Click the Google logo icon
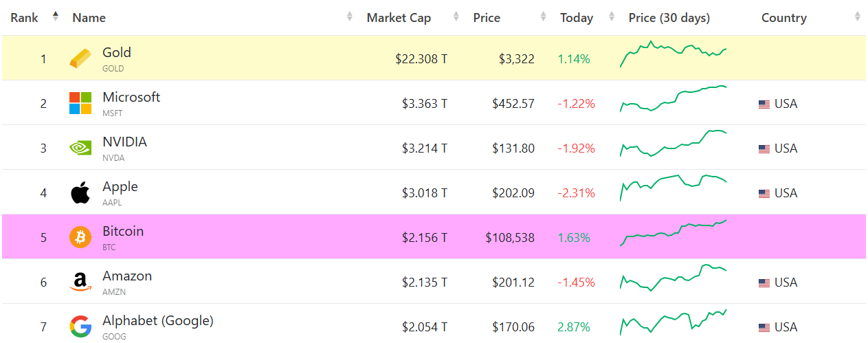Screen dimensions: 868x343 pos(80,327)
